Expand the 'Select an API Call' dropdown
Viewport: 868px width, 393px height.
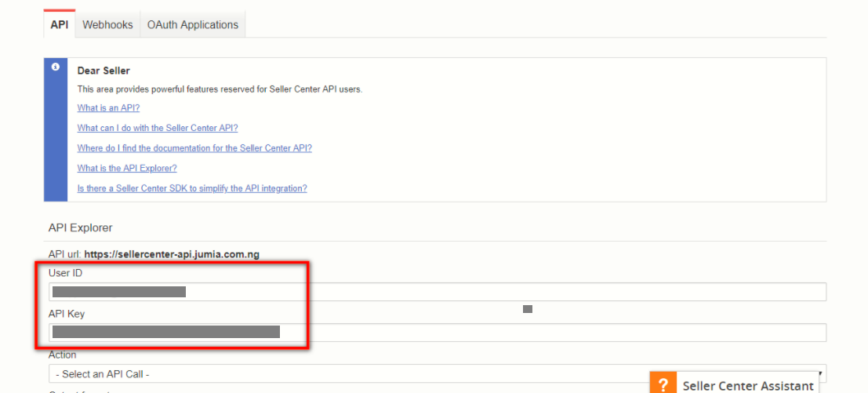coord(438,373)
